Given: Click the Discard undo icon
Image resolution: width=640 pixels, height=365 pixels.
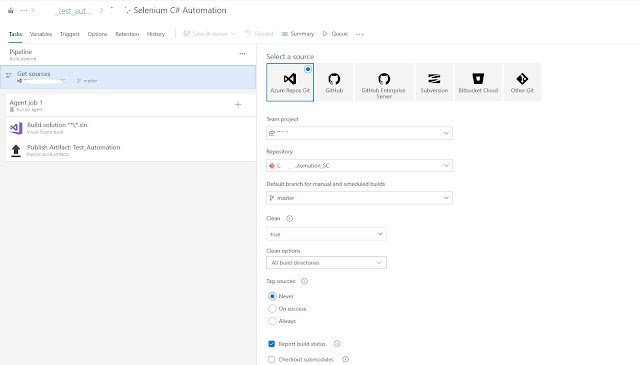Looking at the screenshot, I should (x=248, y=34).
